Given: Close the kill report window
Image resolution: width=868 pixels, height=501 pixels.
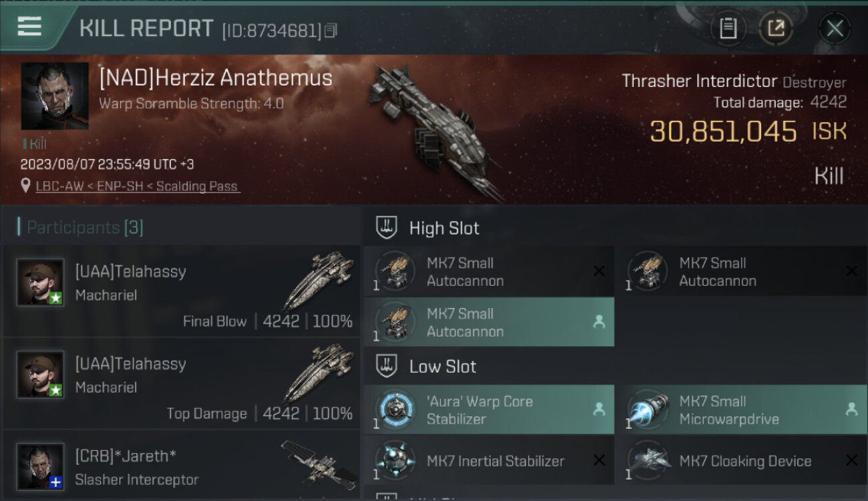Looking at the screenshot, I should (835, 28).
